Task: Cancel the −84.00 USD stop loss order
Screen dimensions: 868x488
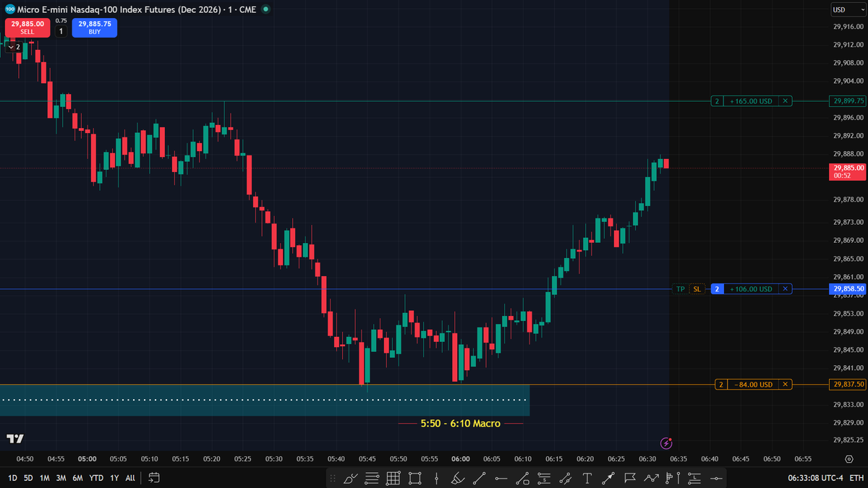Action: point(786,385)
